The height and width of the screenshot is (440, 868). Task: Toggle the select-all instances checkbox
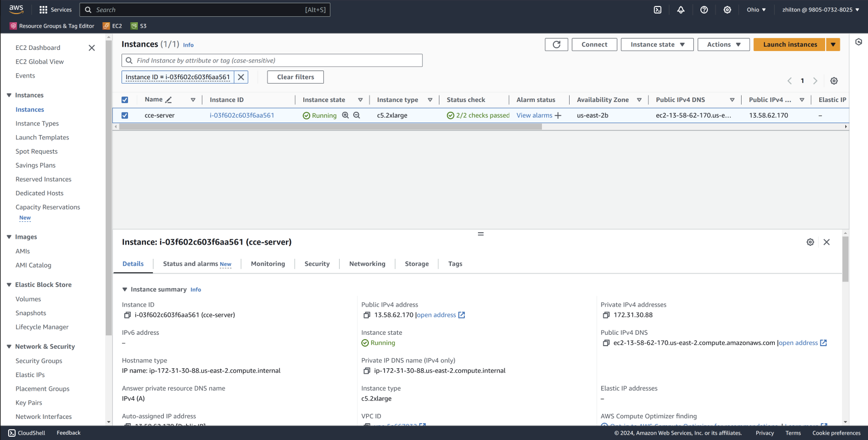125,100
